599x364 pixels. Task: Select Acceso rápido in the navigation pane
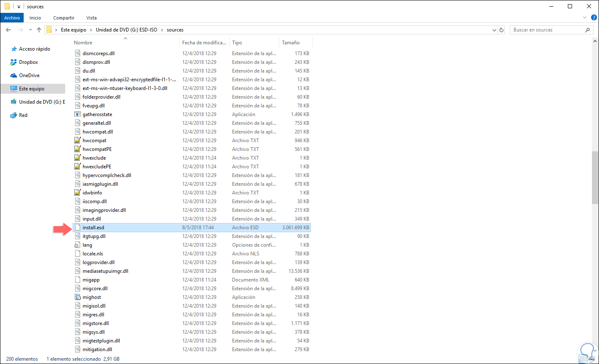(34, 49)
